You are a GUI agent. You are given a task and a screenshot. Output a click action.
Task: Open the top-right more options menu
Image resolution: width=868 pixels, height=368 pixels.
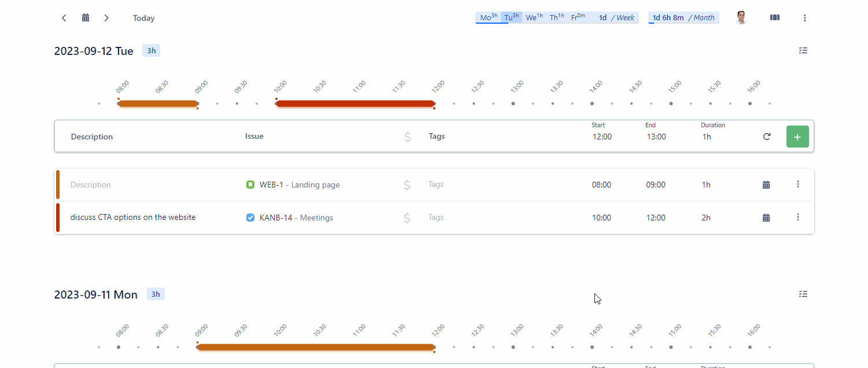(x=804, y=18)
